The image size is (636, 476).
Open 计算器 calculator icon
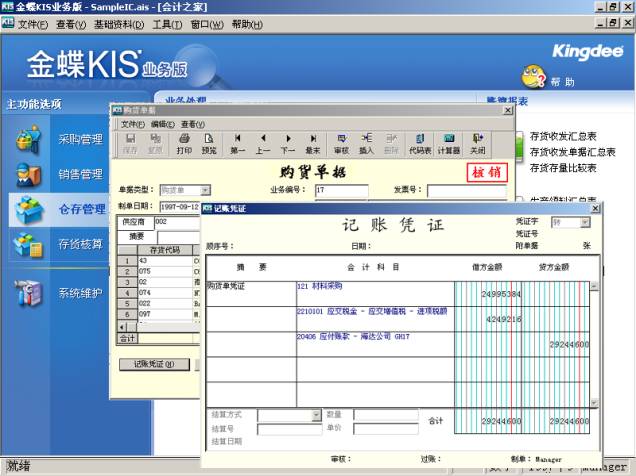(x=449, y=144)
